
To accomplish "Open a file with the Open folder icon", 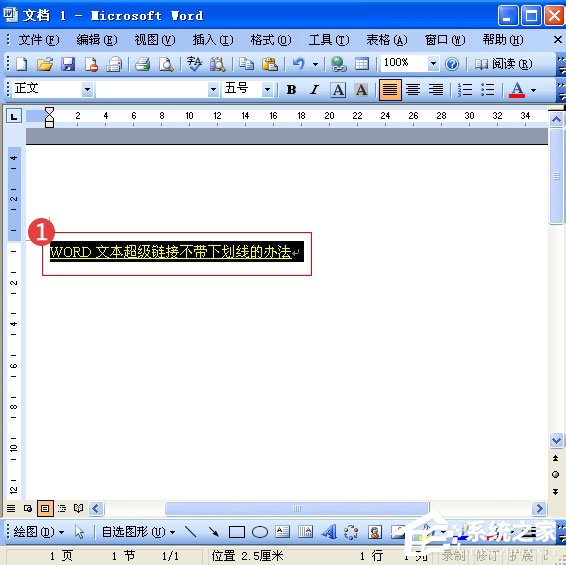I will [x=45, y=64].
